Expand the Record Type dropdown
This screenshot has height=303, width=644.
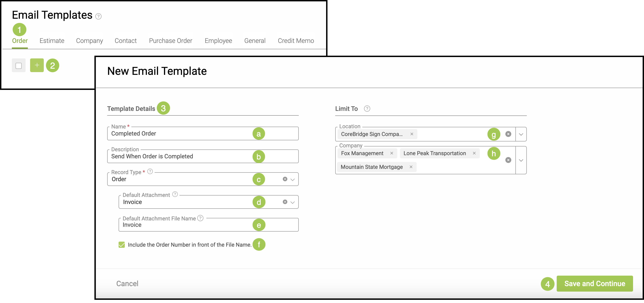pyautogui.click(x=293, y=179)
